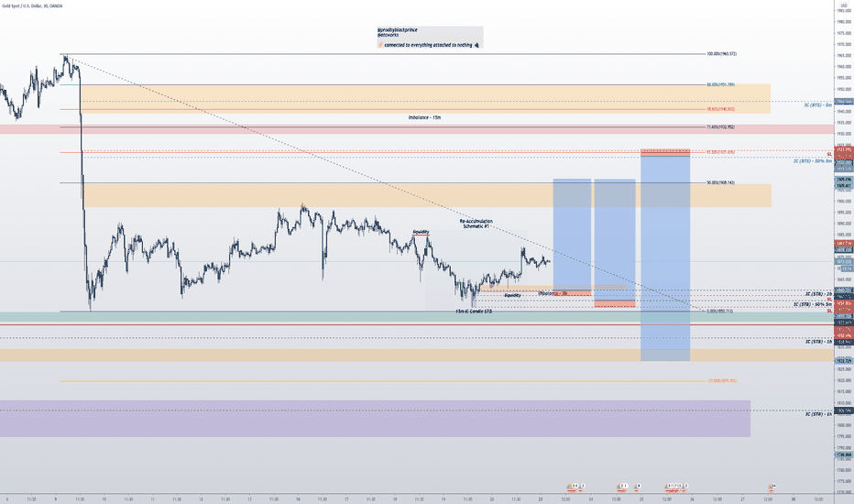The image size is (854, 504).
Task: Select the 61.80% Fibonacci level label
Action: [720, 152]
